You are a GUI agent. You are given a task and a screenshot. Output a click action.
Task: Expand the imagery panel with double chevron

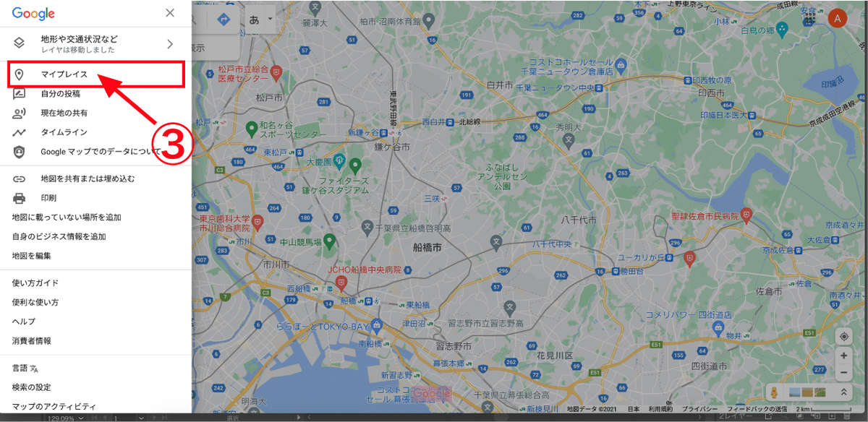click(x=843, y=392)
